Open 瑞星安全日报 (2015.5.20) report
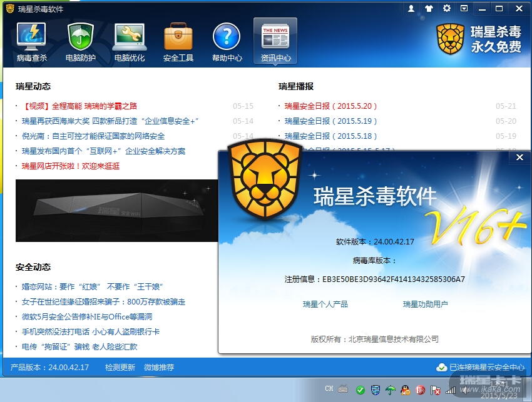Viewport: 532px width, 402px height. (x=330, y=106)
